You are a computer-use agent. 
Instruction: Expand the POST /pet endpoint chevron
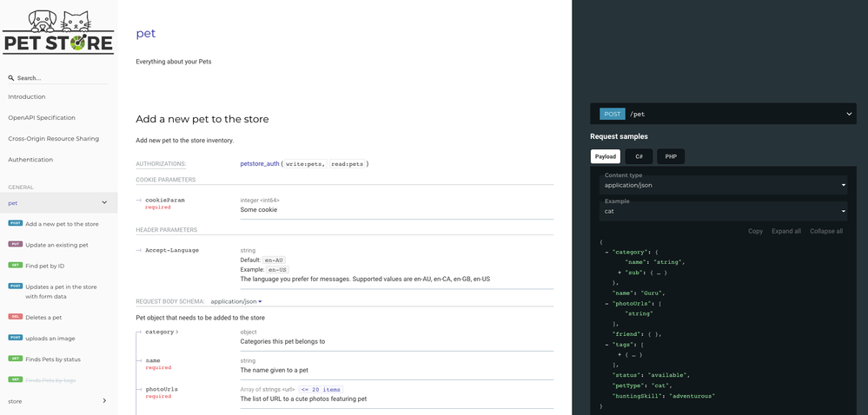[x=849, y=114]
